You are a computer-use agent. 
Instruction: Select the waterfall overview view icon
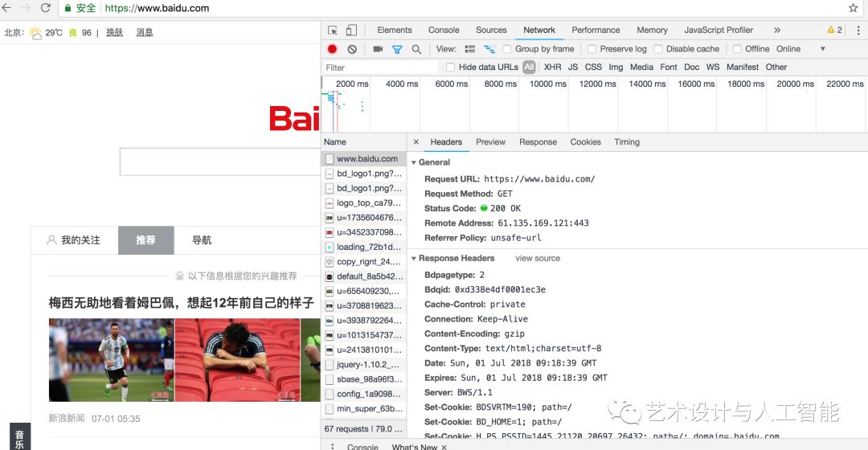pyautogui.click(x=489, y=49)
